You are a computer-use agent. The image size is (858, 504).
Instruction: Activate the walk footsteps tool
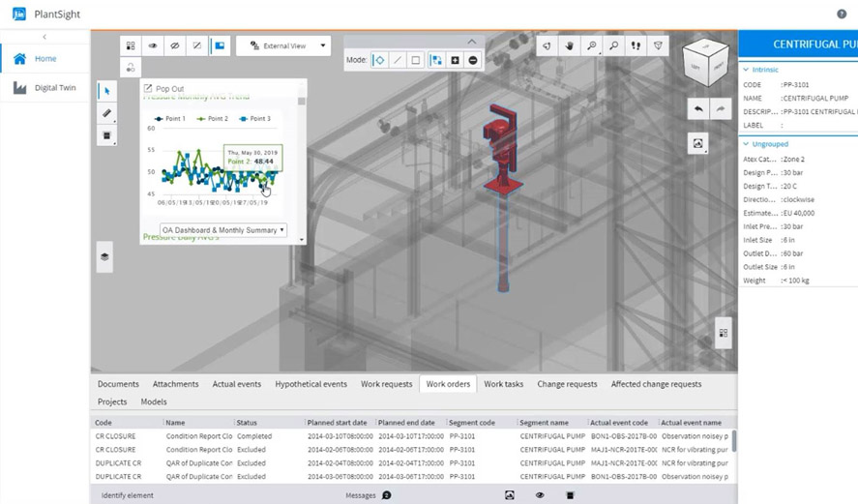pos(636,46)
